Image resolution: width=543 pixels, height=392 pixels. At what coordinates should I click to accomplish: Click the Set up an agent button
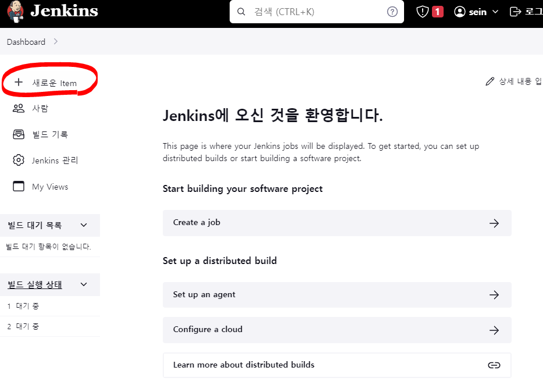(337, 295)
